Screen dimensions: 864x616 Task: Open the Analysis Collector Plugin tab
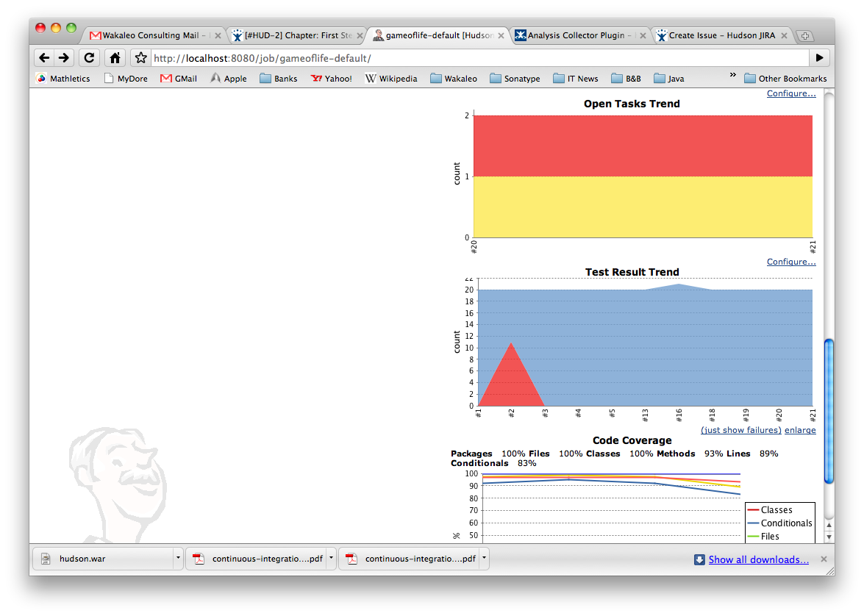[575, 35]
